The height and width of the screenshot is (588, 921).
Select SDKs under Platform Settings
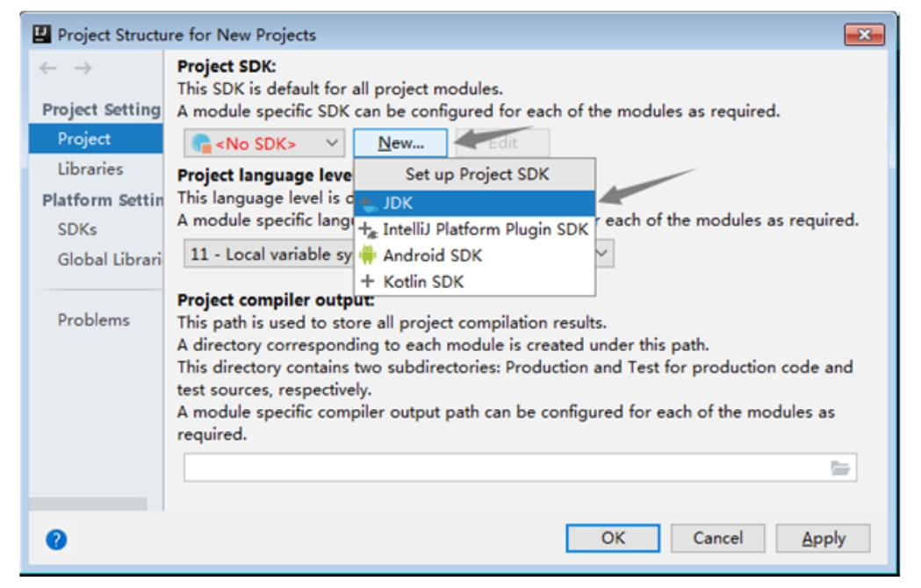(77, 229)
